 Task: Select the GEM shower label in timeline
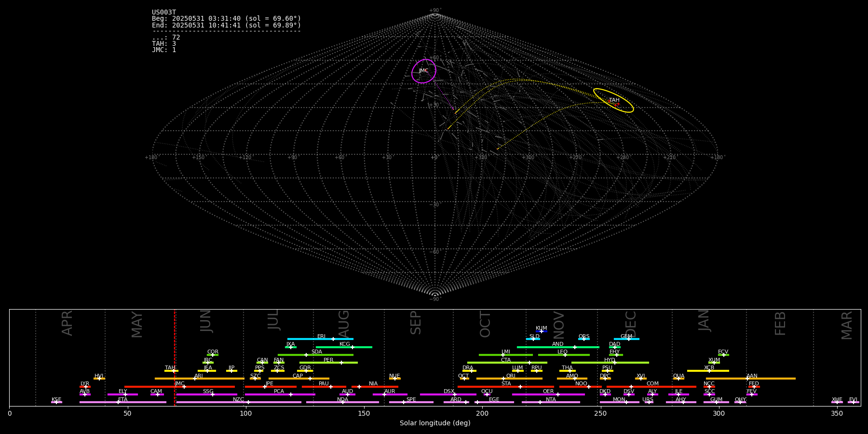pyautogui.click(x=626, y=337)
